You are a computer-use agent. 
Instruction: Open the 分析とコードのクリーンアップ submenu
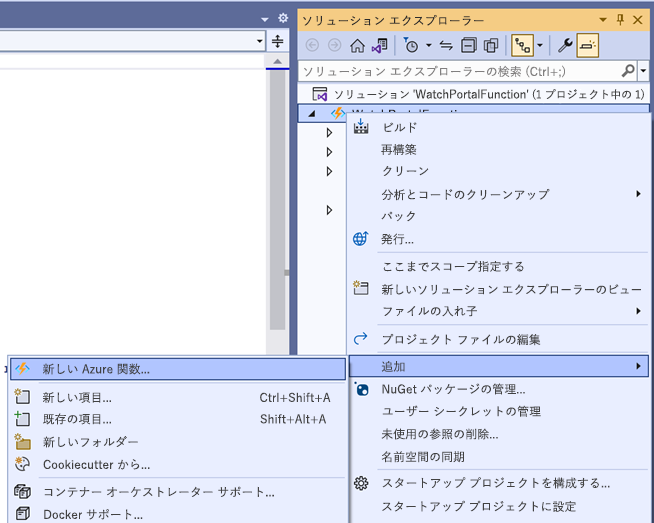pos(499,194)
